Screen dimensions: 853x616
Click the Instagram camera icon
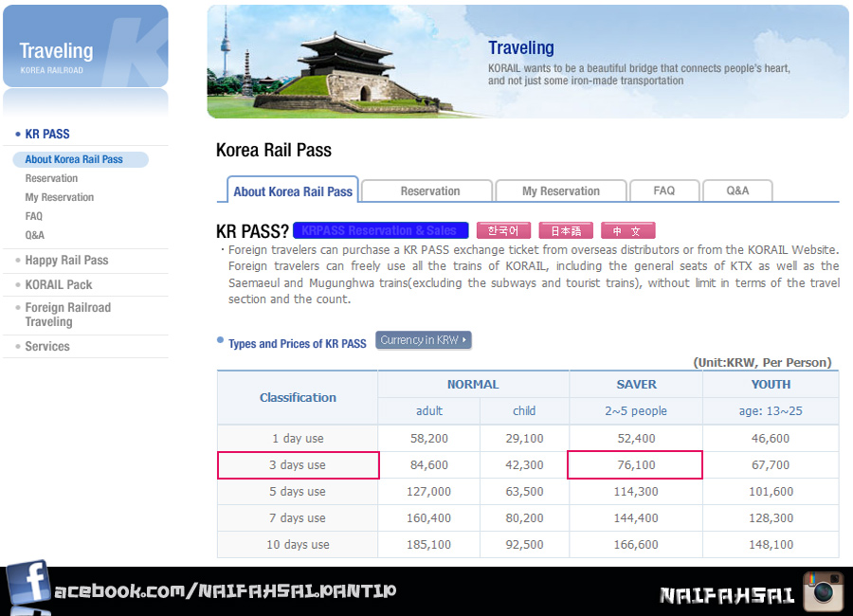[823, 591]
